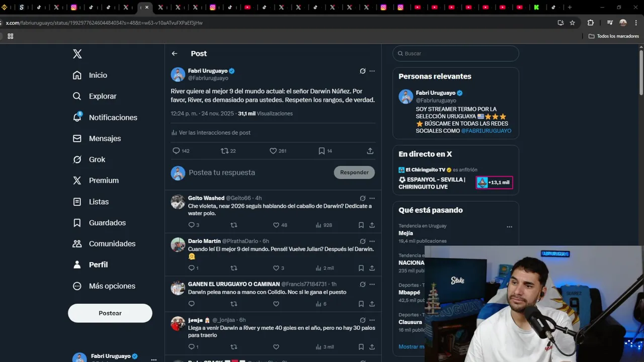Image resolution: width=644 pixels, height=362 pixels.
Task: Repost jonja's reply
Action: [233, 347]
